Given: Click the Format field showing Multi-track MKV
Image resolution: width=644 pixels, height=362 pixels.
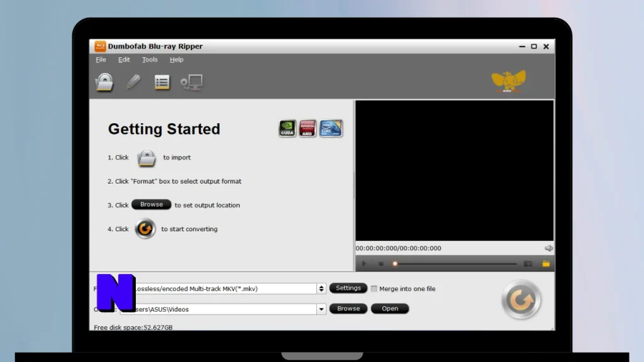Looking at the screenshot, I should coord(223,289).
